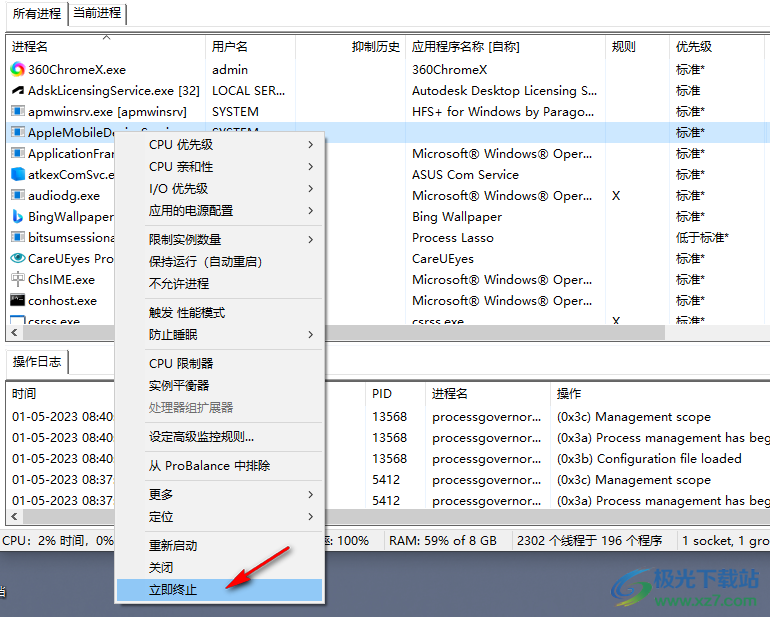The height and width of the screenshot is (617, 770).
Task: Toggle 保持运行 (自动重启) option
Action: tap(219, 261)
